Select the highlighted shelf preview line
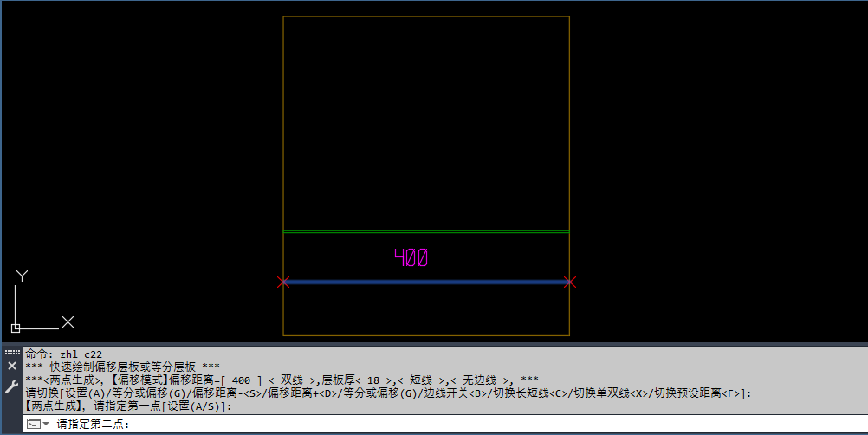The image size is (868, 435). click(x=426, y=282)
